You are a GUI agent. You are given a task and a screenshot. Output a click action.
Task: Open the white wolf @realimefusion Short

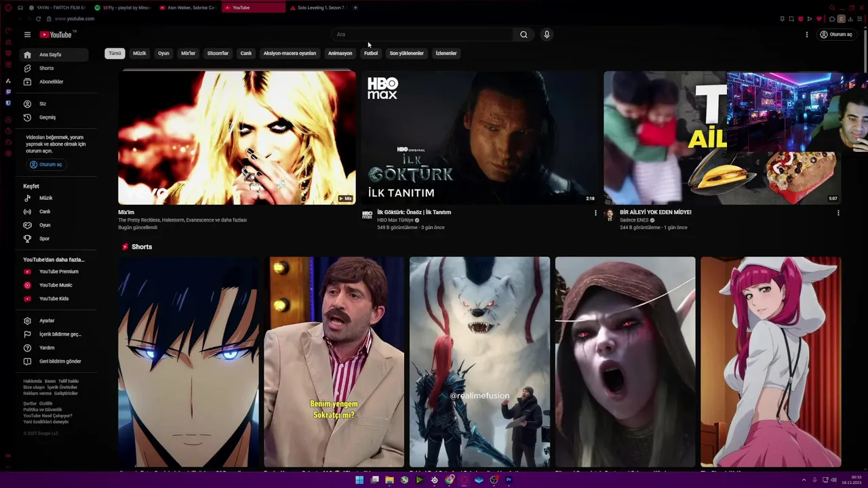(x=479, y=362)
